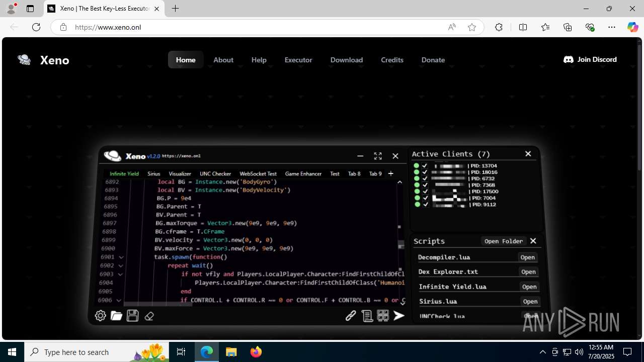Click the scripts list icon beside attach
The image size is (644, 362).
(x=367, y=315)
